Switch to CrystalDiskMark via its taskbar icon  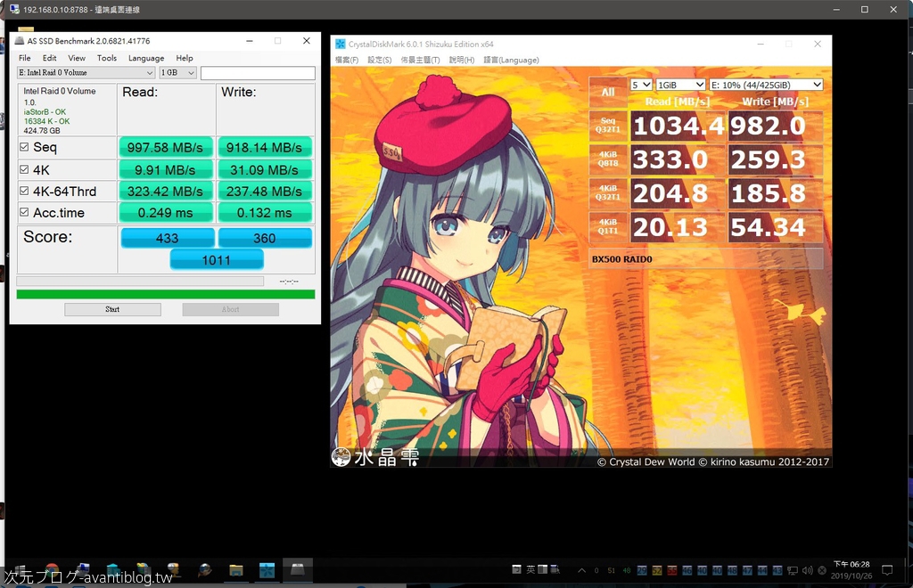pyautogui.click(x=267, y=570)
